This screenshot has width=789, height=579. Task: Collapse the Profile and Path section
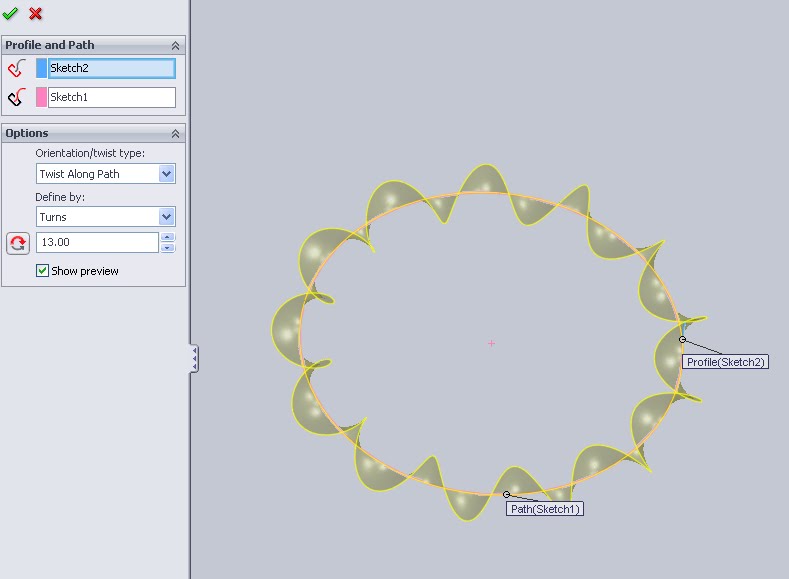point(175,45)
